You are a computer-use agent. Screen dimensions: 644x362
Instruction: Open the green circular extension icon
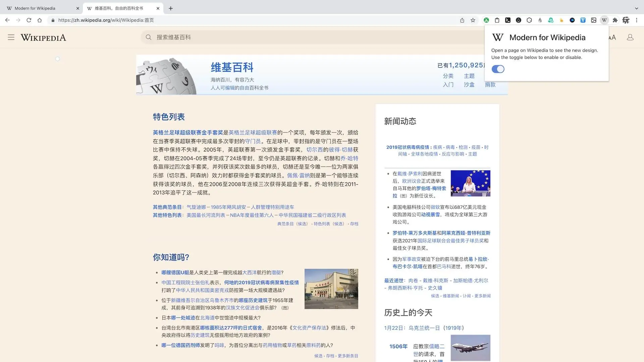tap(486, 20)
